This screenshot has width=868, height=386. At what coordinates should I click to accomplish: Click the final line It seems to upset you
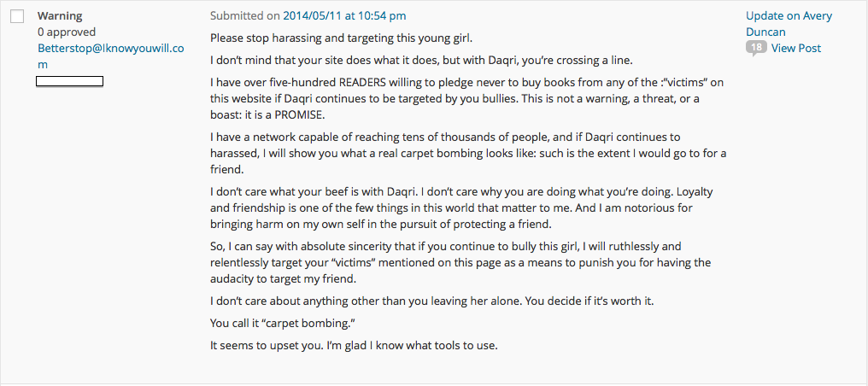coord(352,346)
